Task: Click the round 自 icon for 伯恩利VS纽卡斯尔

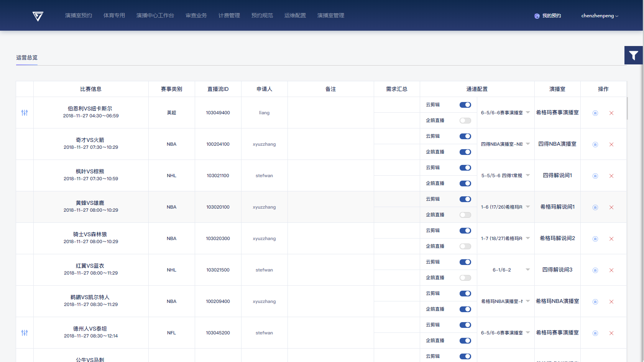Action: (x=595, y=113)
